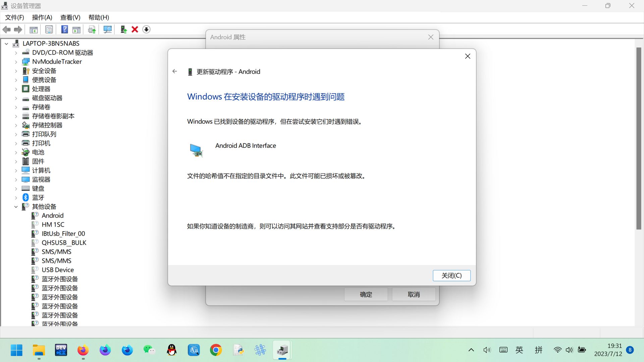
Task: Expand the 磁盘驱动器 category
Action: 16,98
